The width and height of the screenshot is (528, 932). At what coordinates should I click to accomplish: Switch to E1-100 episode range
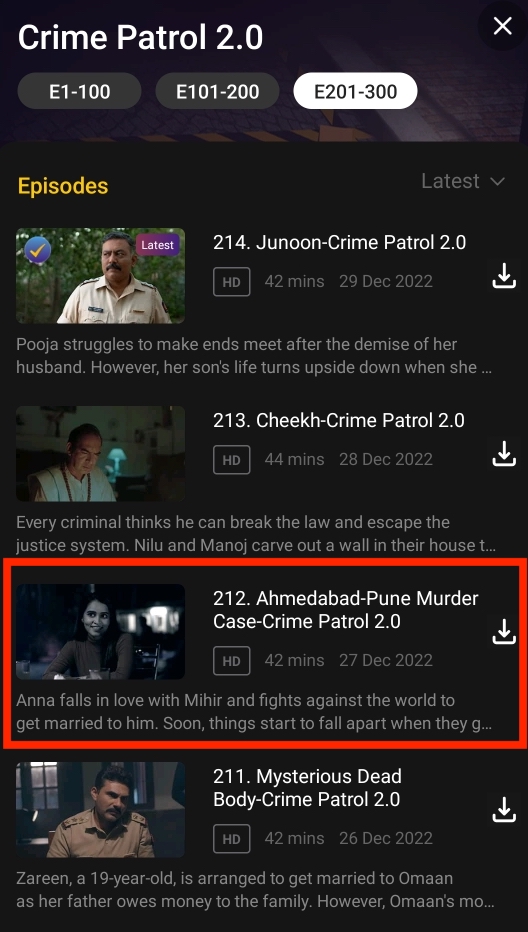tap(80, 92)
